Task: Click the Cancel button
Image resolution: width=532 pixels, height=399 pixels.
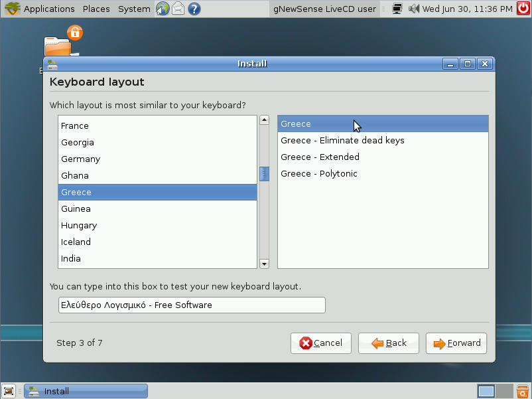Action: (320, 343)
